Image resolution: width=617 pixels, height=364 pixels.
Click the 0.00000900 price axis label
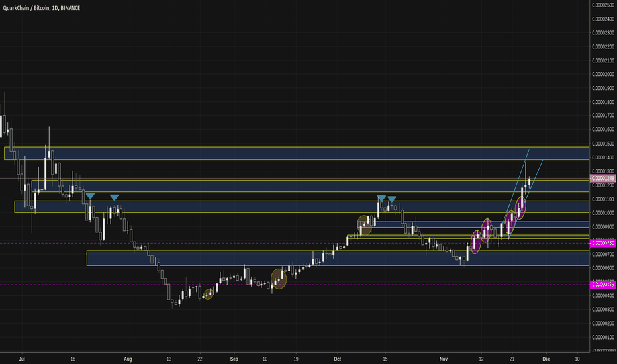click(603, 226)
